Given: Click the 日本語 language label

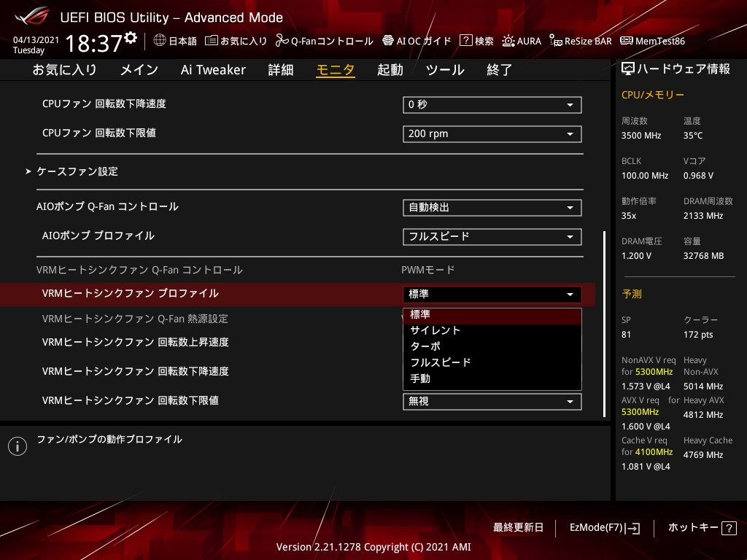Looking at the screenshot, I should (x=183, y=41).
